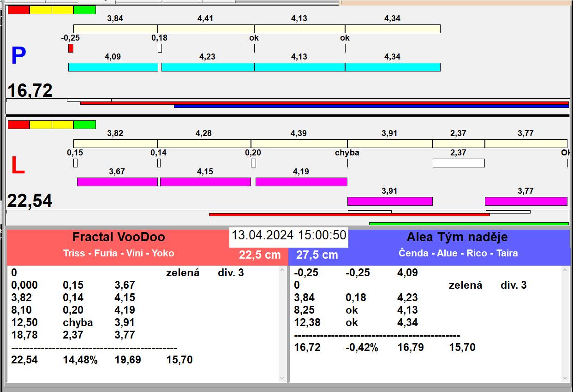573x392 pixels.
Task: Click the green start light in lane P
Action: pyautogui.click(x=84, y=10)
